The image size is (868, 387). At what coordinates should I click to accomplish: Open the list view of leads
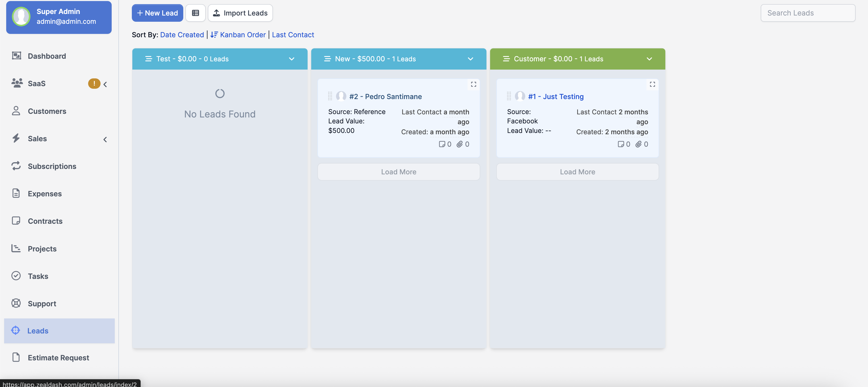pyautogui.click(x=195, y=13)
